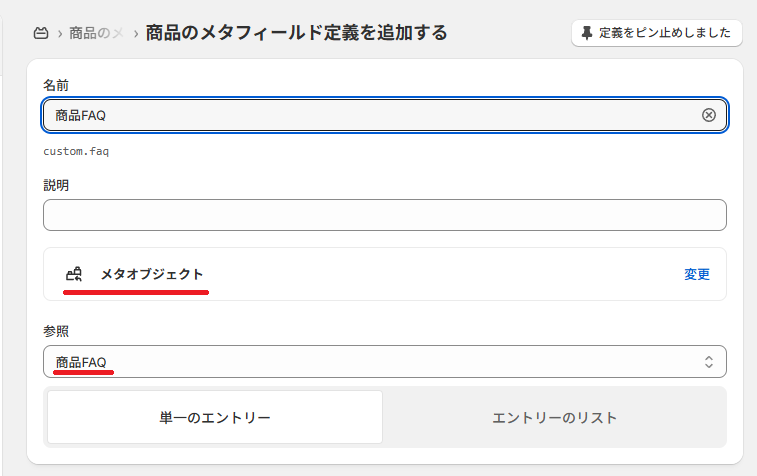The width and height of the screenshot is (757, 476).
Task: Go back via 商品のメ breadcrumb link
Action: click(97, 33)
